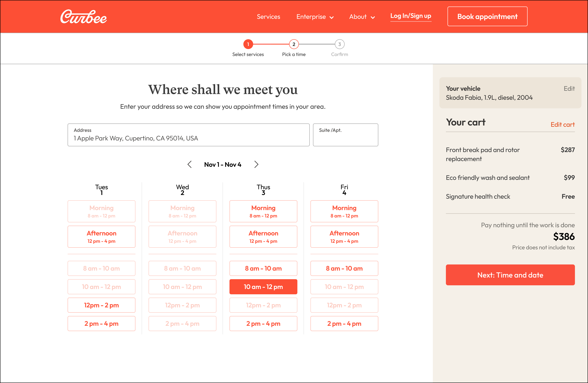Select Tuesday Afternoon 12 pm - 4 pm
This screenshot has height=383, width=588.
[x=101, y=237]
